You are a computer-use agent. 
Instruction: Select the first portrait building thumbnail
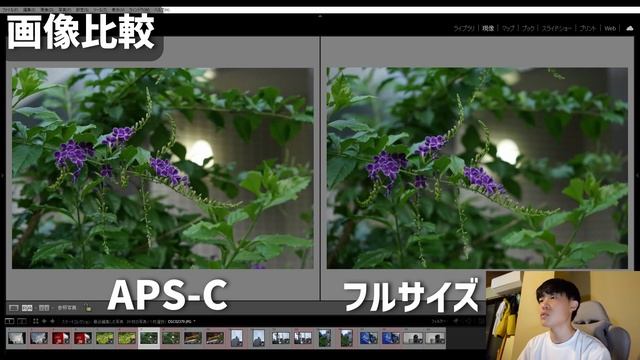[237, 338]
